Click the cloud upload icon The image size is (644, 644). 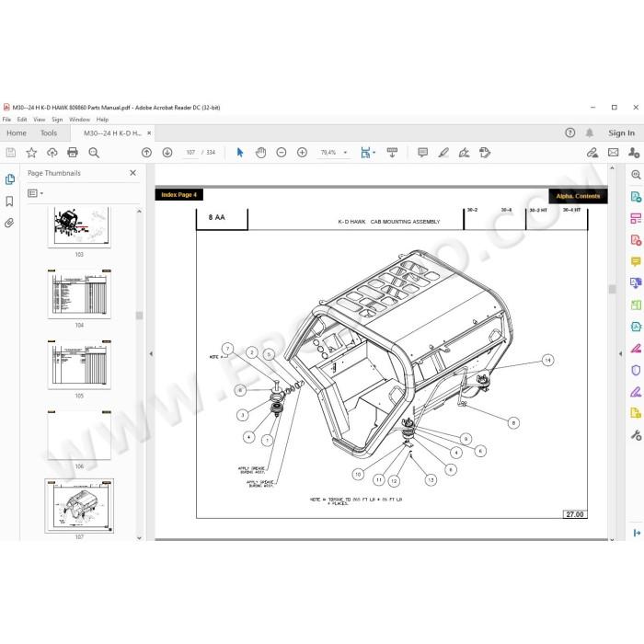[52, 153]
